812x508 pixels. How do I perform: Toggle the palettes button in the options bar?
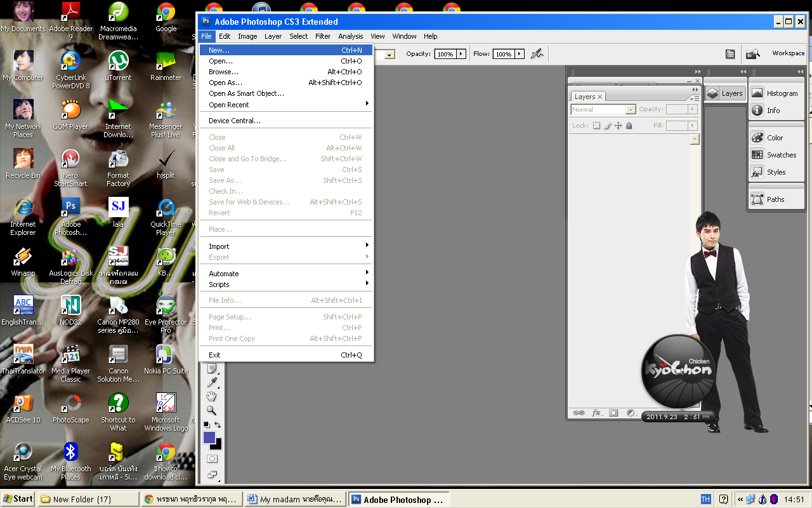pos(730,54)
